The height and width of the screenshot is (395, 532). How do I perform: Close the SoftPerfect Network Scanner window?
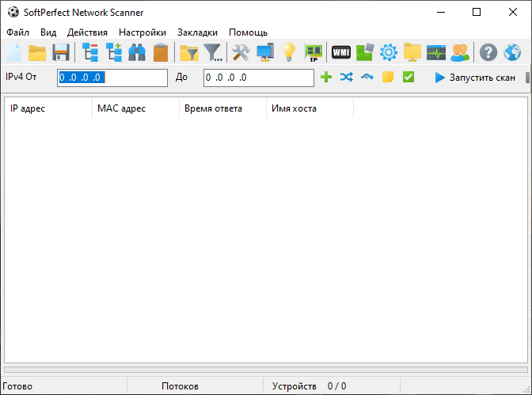(x=513, y=12)
